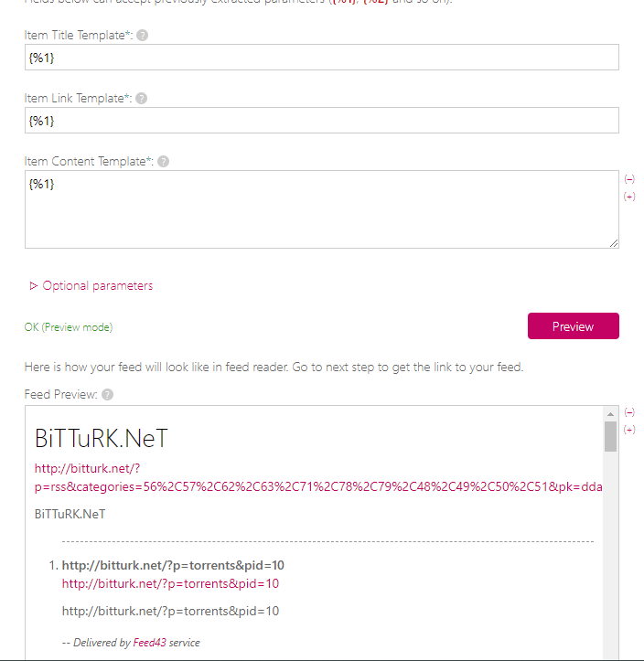
Task: Enlarge Feed Preview pane with (+) icon
Action: click(x=629, y=430)
